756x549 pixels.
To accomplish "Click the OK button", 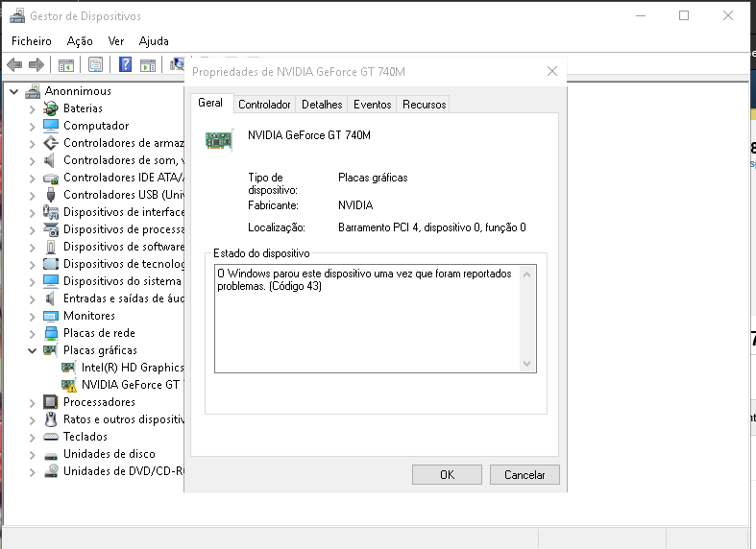I will tap(447, 475).
